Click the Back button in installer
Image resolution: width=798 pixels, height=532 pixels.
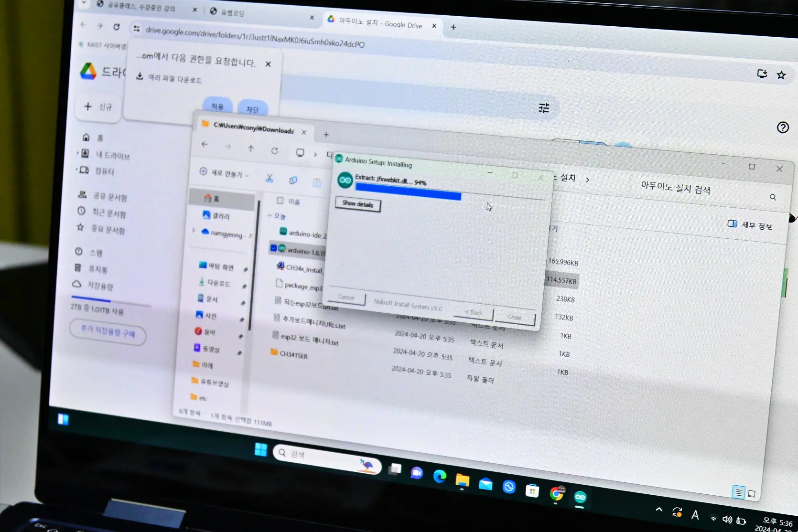click(x=474, y=312)
